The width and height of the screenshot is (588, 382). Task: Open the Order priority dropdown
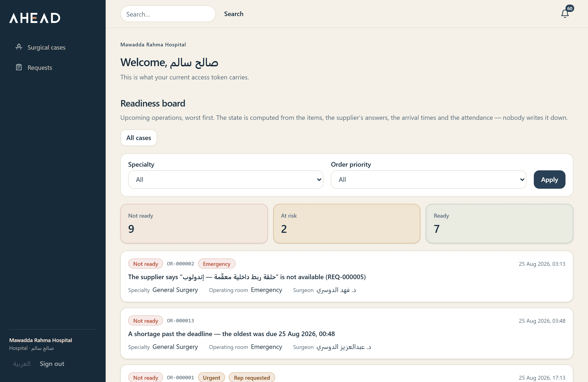click(x=428, y=180)
